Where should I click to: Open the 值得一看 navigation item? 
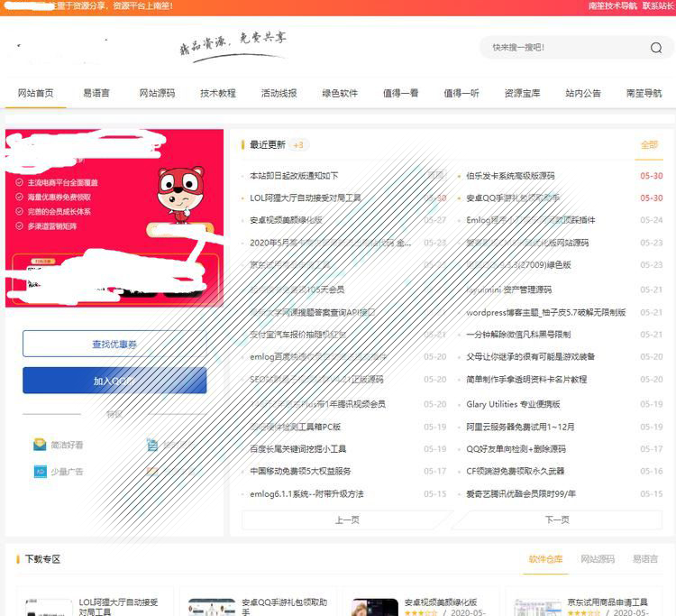(401, 93)
